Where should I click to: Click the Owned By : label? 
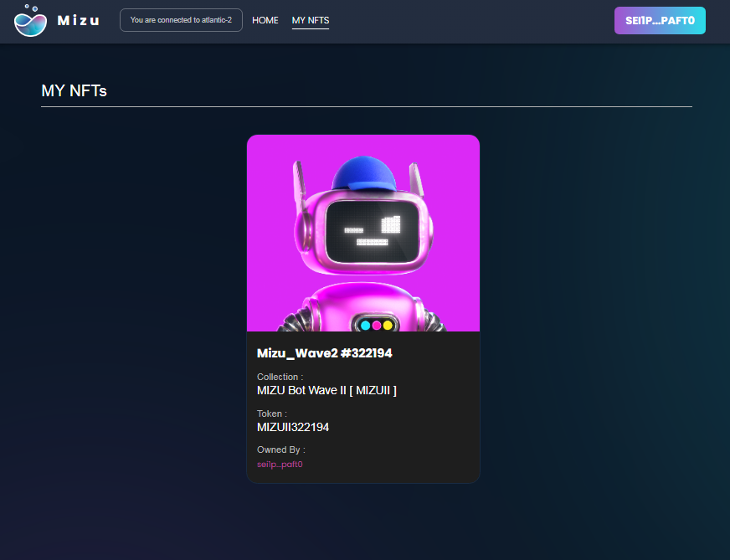click(x=281, y=450)
